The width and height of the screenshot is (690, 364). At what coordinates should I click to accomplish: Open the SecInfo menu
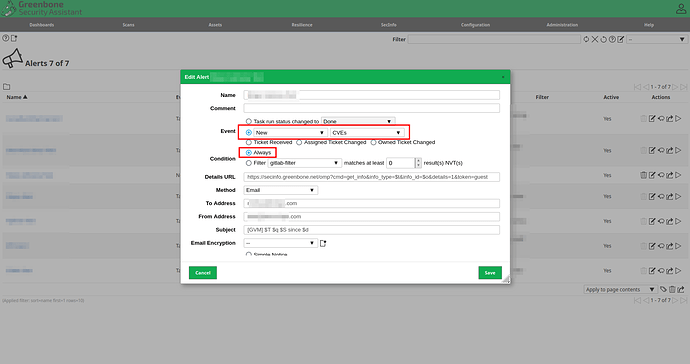coord(389,25)
